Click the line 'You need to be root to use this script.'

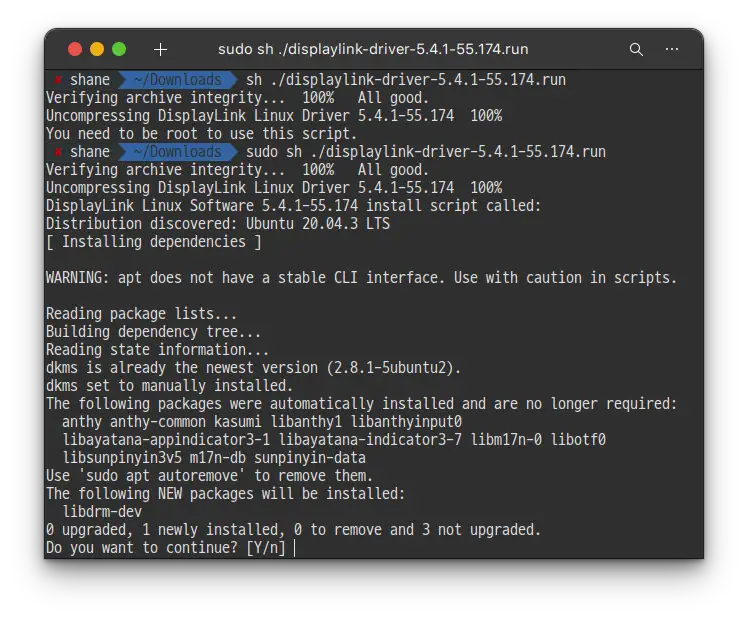click(x=201, y=134)
